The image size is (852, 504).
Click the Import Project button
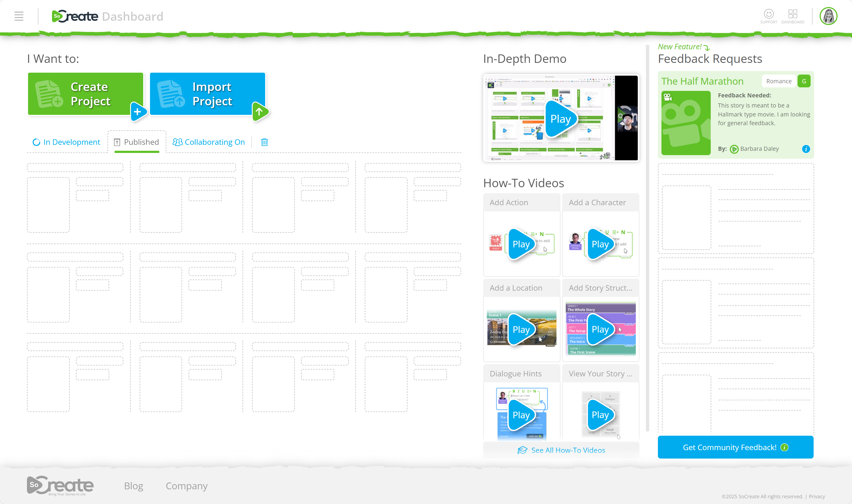tap(207, 94)
